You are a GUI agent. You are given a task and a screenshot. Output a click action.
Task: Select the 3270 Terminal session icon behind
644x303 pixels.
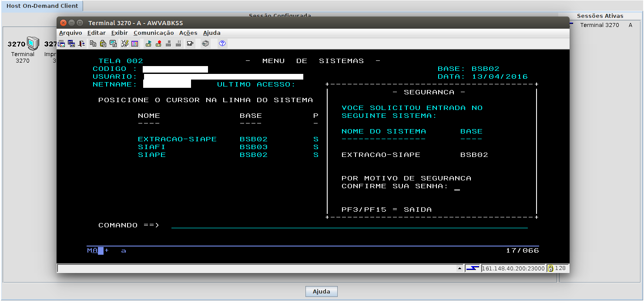tap(23, 50)
